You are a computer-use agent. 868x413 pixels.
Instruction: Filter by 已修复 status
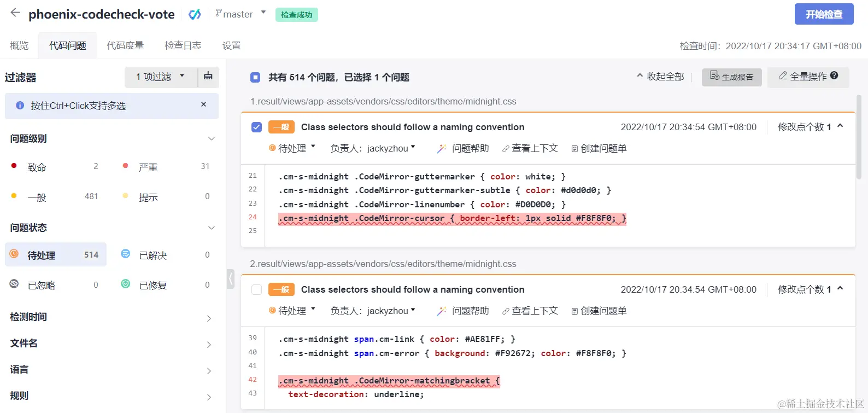click(x=166, y=285)
